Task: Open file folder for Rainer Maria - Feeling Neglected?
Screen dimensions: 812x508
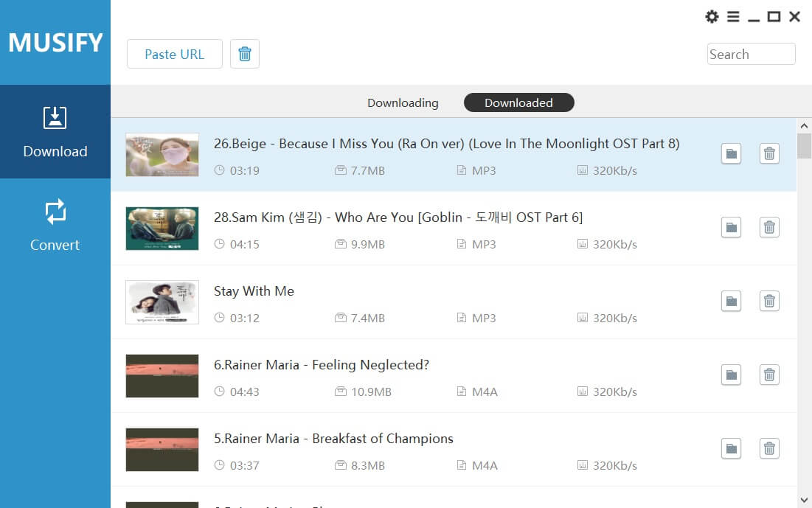Action: (731, 375)
